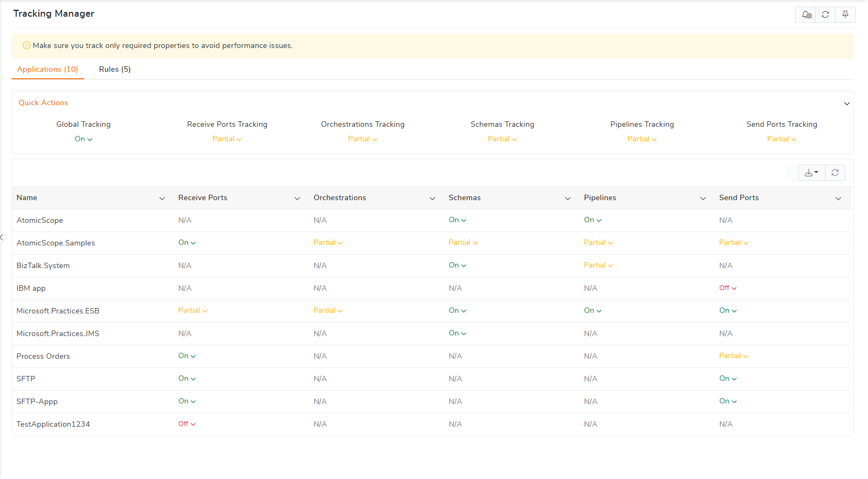Open the Schemas column header dropdown
868x479 pixels.
click(568, 199)
